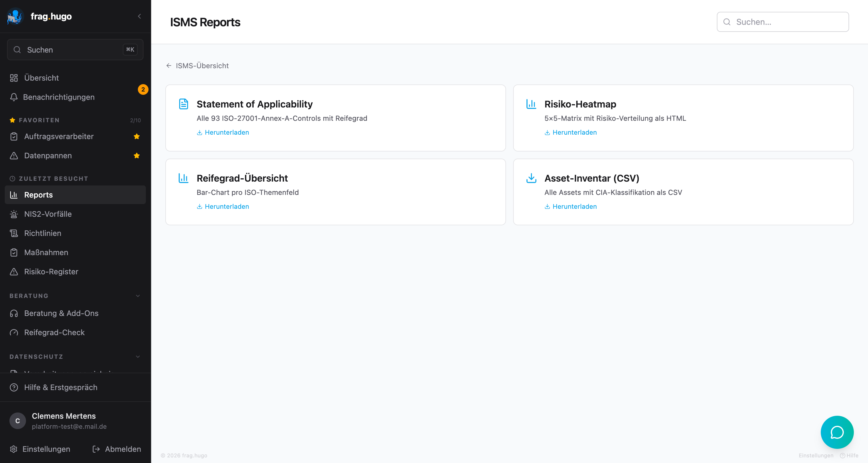Click the Auftragsverarbeiter clipboard icon
The height and width of the screenshot is (463, 868).
click(14, 136)
